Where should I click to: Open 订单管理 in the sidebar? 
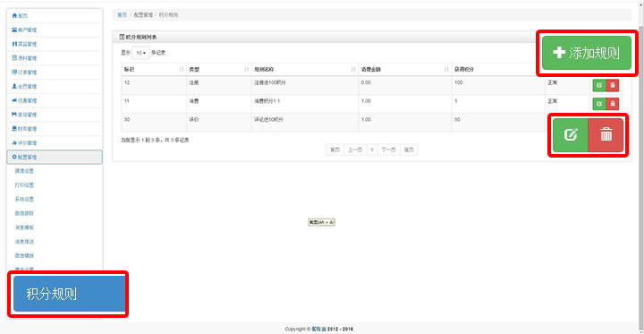(55, 73)
